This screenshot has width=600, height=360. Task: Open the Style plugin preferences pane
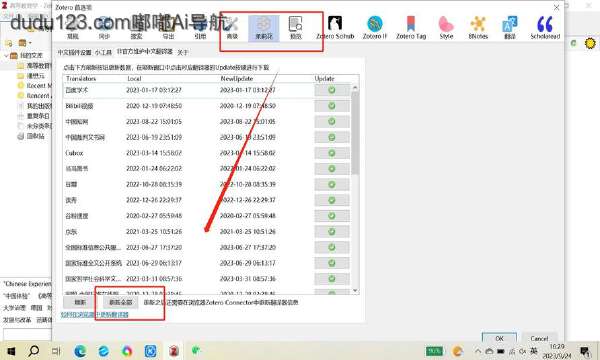[x=446, y=27]
